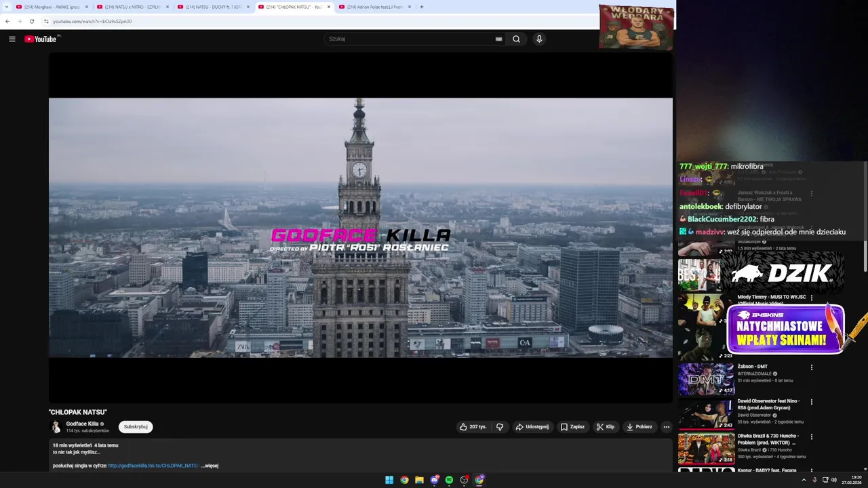Open the YouTube guide hamburger menu

pos(12,39)
